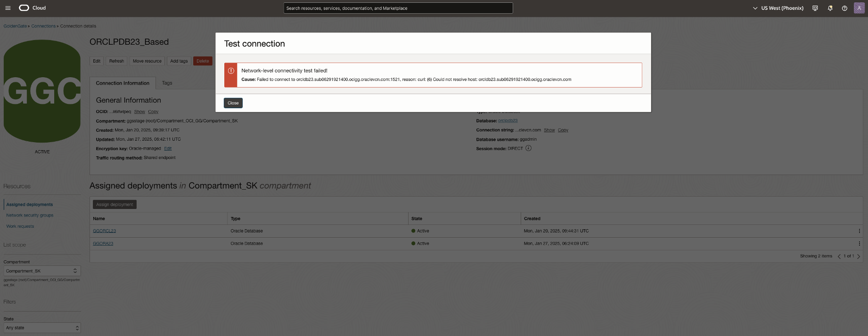
Task: Open the Compartment_SK compartment selector
Action: click(42, 271)
